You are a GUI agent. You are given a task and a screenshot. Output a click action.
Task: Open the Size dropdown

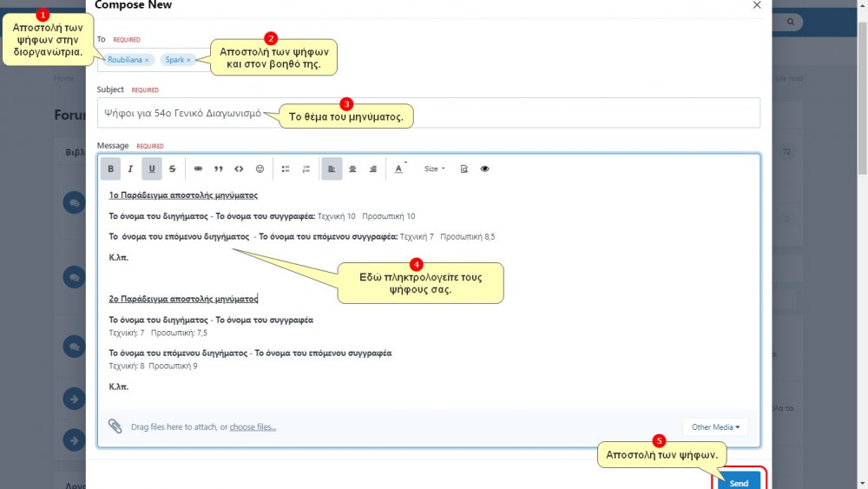(434, 169)
